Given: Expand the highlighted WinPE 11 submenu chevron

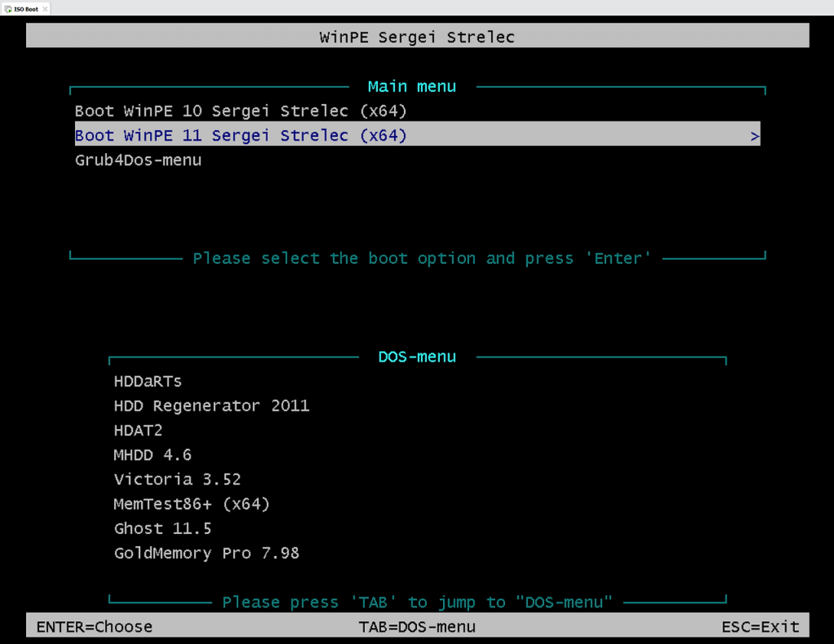Looking at the screenshot, I should (x=753, y=135).
